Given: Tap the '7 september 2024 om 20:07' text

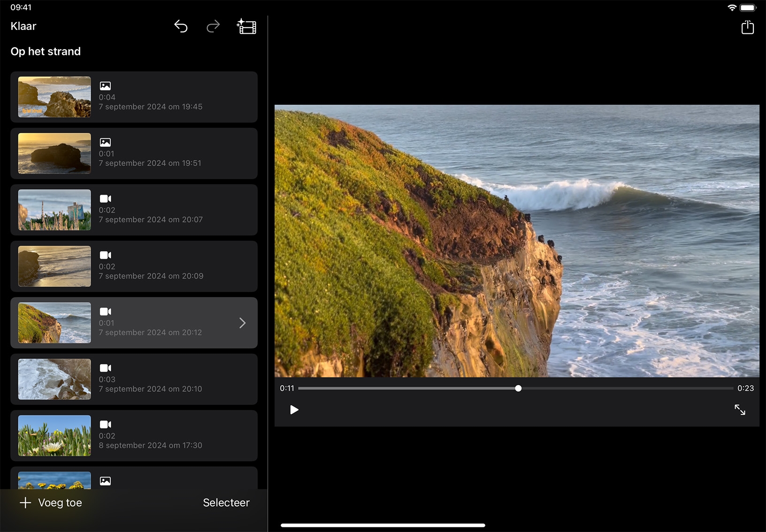Looking at the screenshot, I should coord(151,220).
